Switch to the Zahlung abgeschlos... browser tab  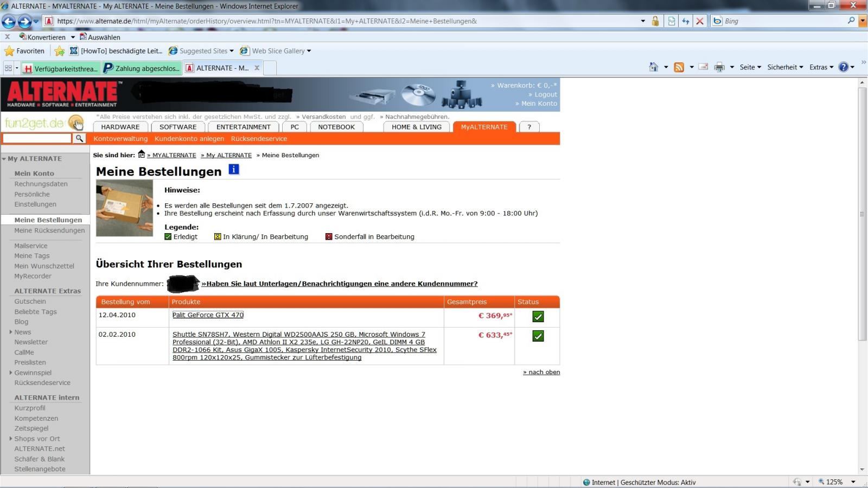pyautogui.click(x=141, y=68)
